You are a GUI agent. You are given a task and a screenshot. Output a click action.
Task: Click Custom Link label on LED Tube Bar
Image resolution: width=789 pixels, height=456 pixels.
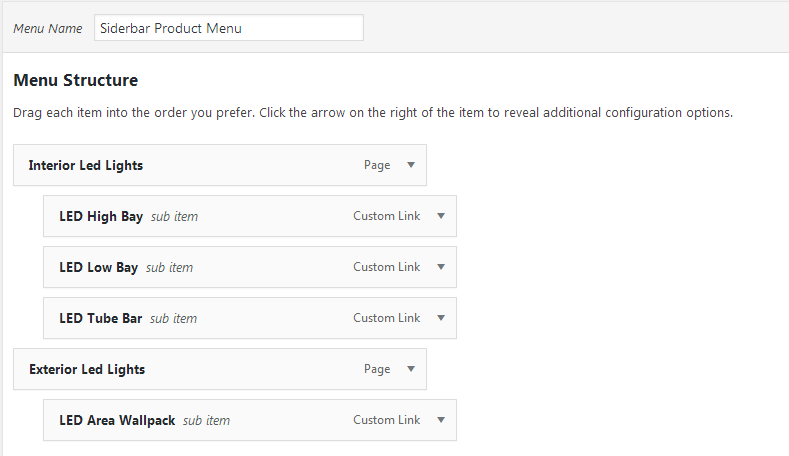pyautogui.click(x=386, y=318)
